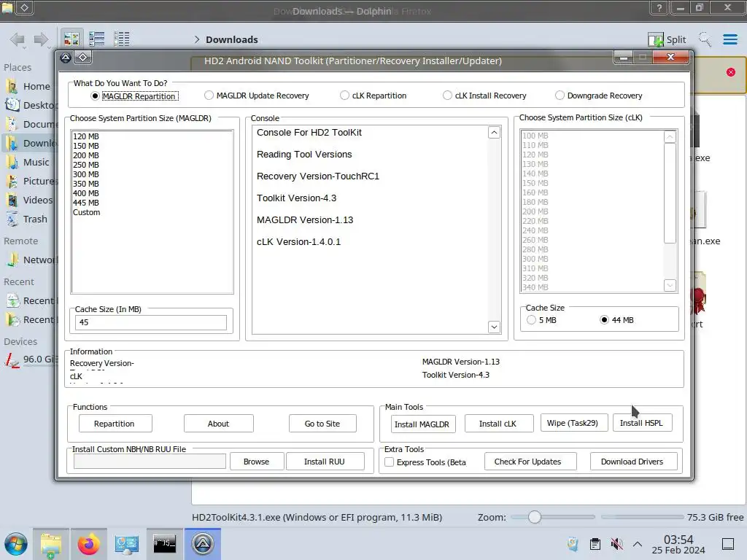Click the console scroll down arrow

[x=495, y=327]
